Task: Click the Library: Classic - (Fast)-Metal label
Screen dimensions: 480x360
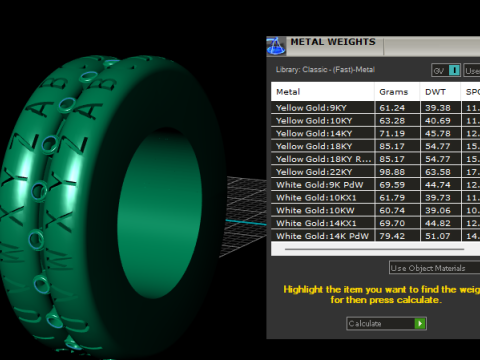Action: [325, 70]
